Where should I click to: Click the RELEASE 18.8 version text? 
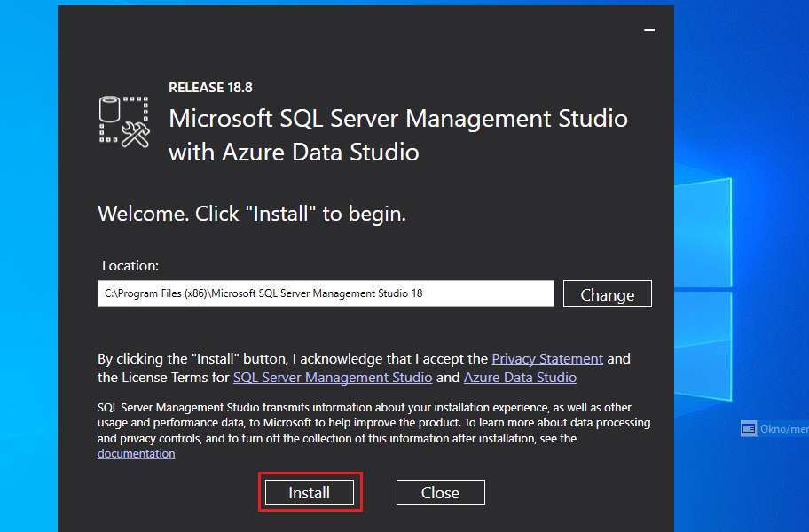tap(210, 88)
